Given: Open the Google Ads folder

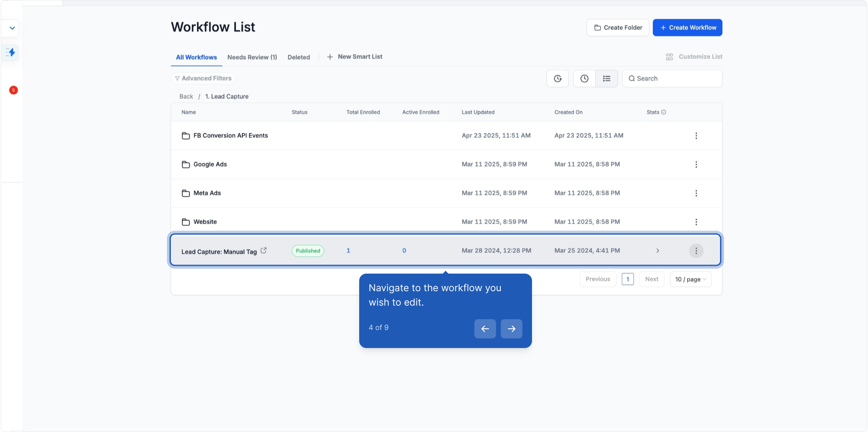Looking at the screenshot, I should coord(210,164).
